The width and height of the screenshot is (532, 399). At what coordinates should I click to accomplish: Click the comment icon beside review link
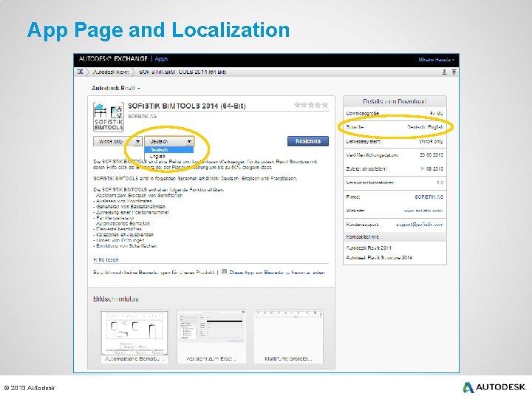(x=224, y=272)
